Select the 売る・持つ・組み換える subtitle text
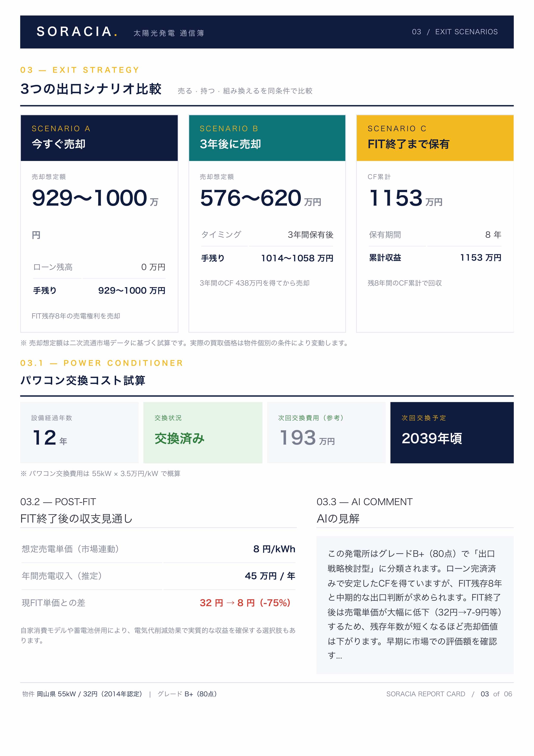This screenshot has width=534, height=756. tap(245, 91)
